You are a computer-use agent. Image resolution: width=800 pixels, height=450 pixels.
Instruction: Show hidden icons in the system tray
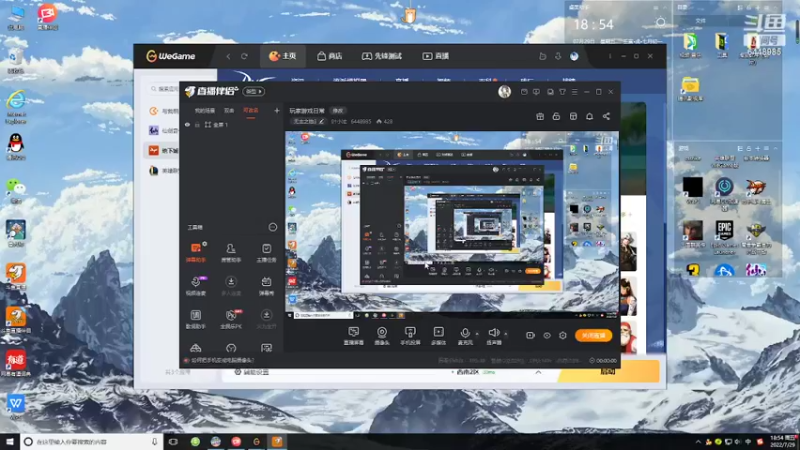click(x=697, y=441)
